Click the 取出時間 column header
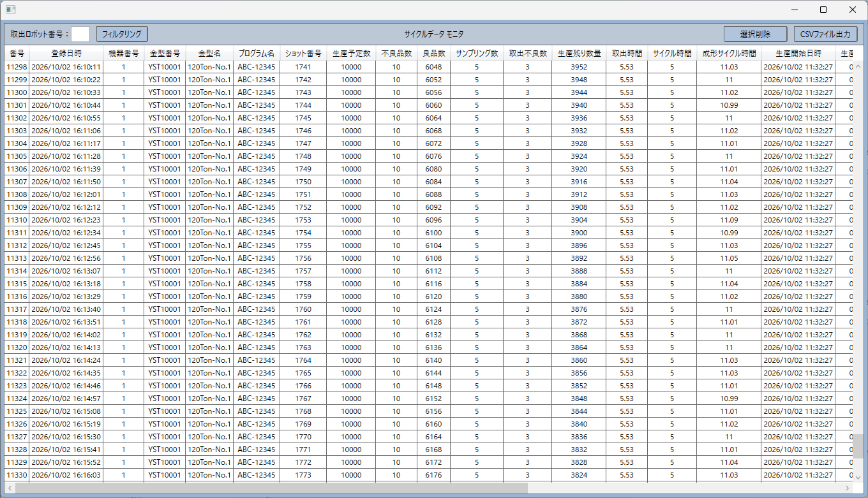This screenshot has width=868, height=498. pyautogui.click(x=627, y=54)
